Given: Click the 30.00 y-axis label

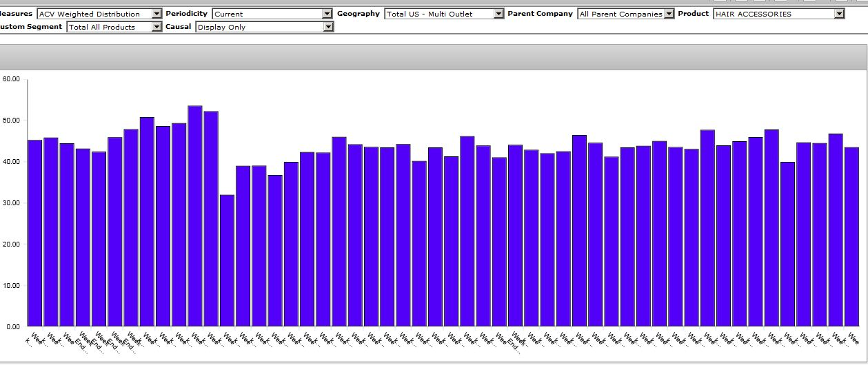Looking at the screenshot, I should (11, 203).
